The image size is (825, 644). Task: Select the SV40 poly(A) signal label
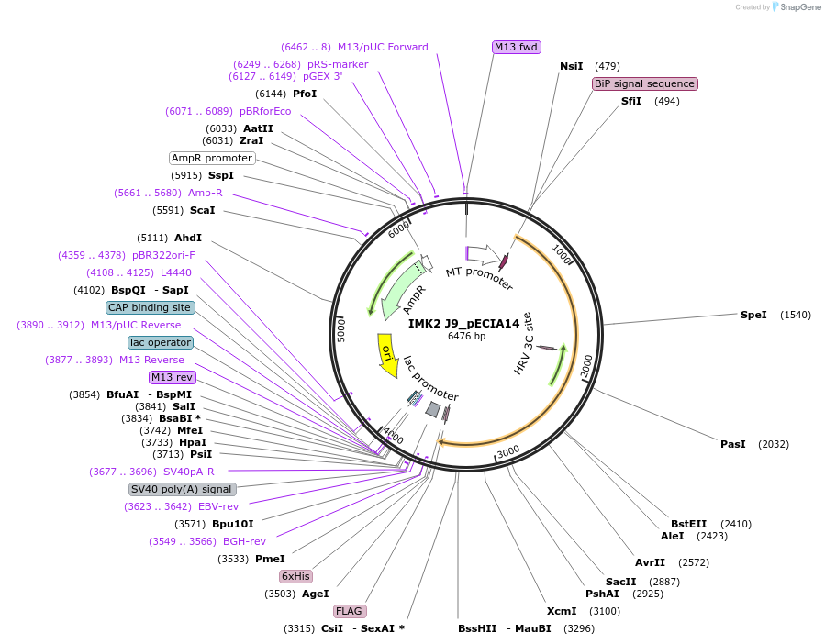pos(181,489)
